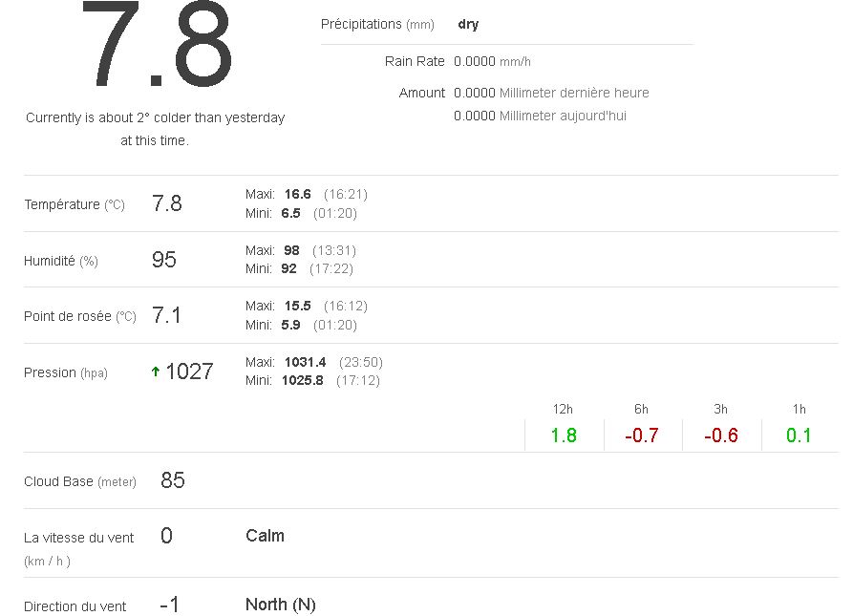Click the pressure Maxi 1031.4 value
This screenshot has width=853, height=616.
pos(305,362)
